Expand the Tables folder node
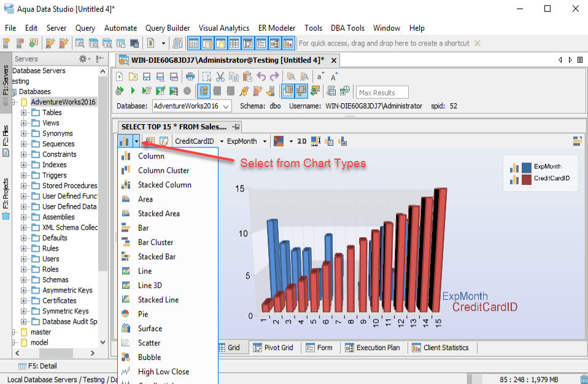This screenshot has width=588, height=384. [23, 112]
